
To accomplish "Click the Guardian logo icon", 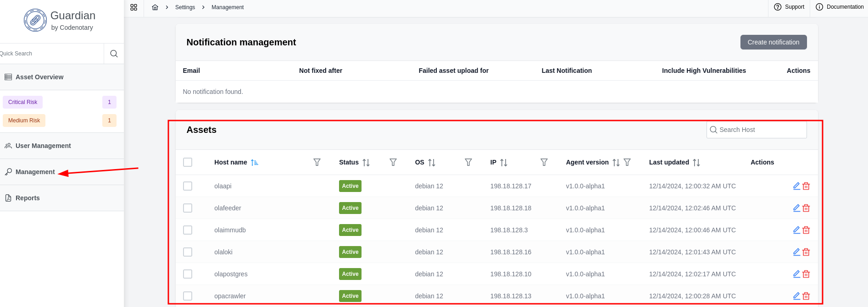I will [35, 20].
